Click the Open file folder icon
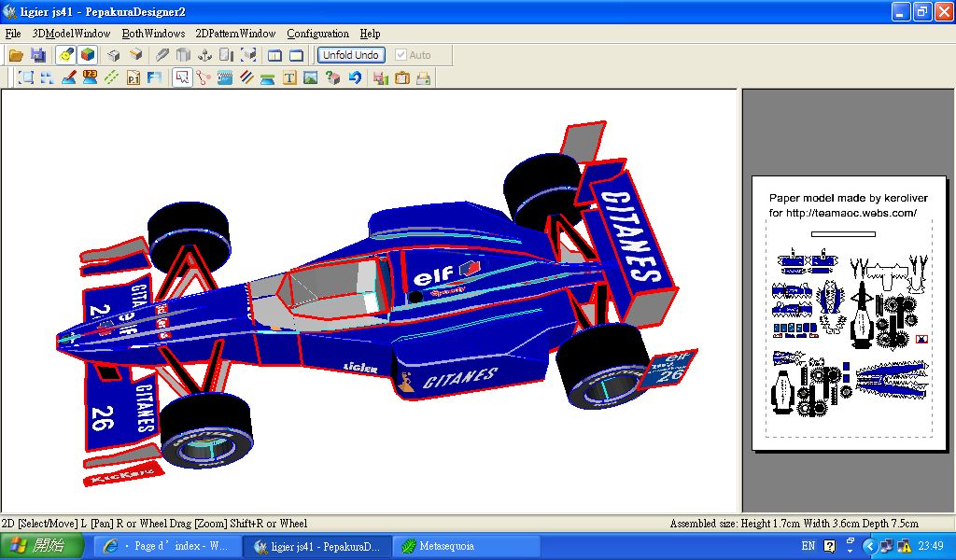This screenshot has height=560, width=956. tap(16, 55)
